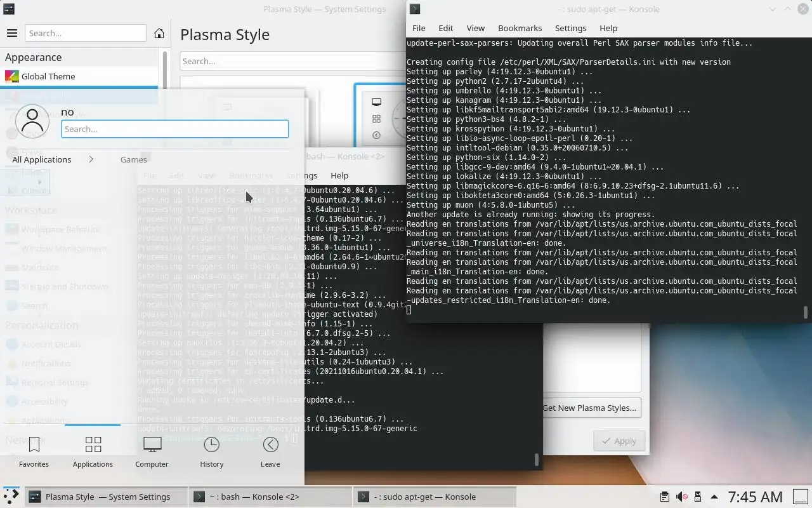This screenshot has width=812, height=508.
Task: Click 'Another update is already running' line
Action: click(x=530, y=215)
